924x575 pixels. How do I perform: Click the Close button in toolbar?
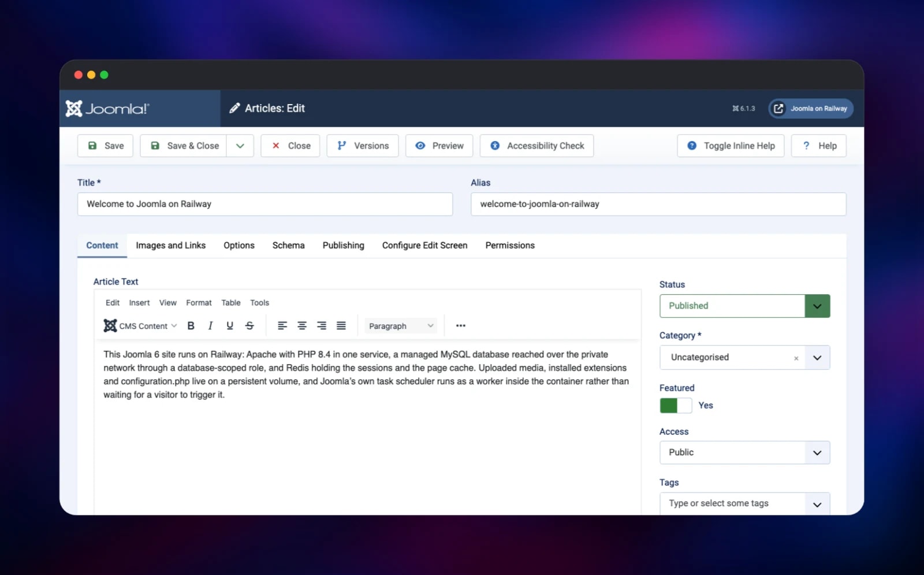[x=290, y=146]
